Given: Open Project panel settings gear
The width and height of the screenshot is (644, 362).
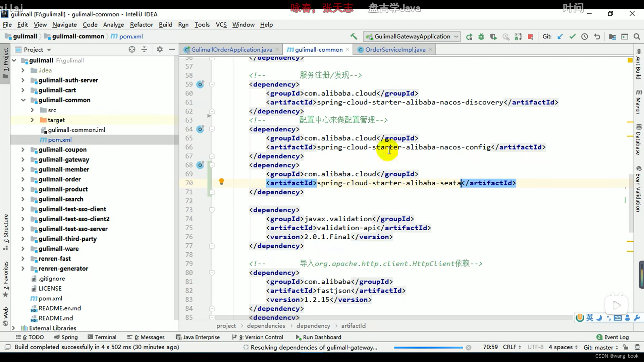Looking at the screenshot, I should (x=160, y=50).
